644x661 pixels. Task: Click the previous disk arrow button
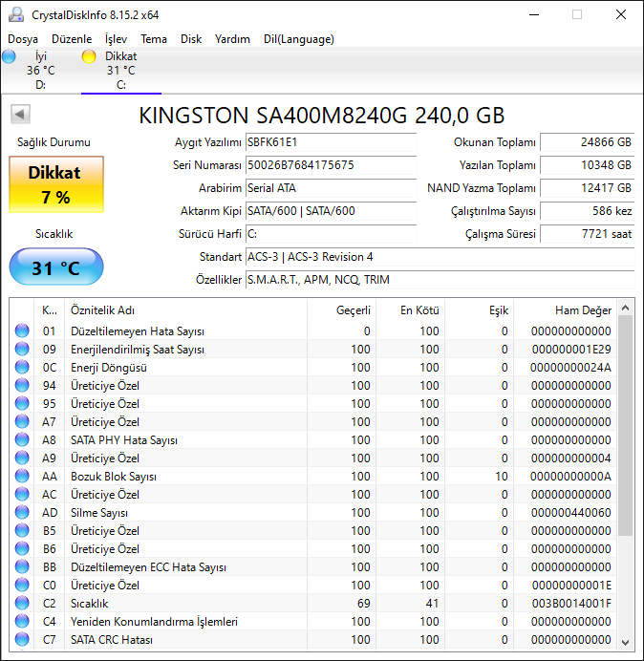click(x=20, y=114)
